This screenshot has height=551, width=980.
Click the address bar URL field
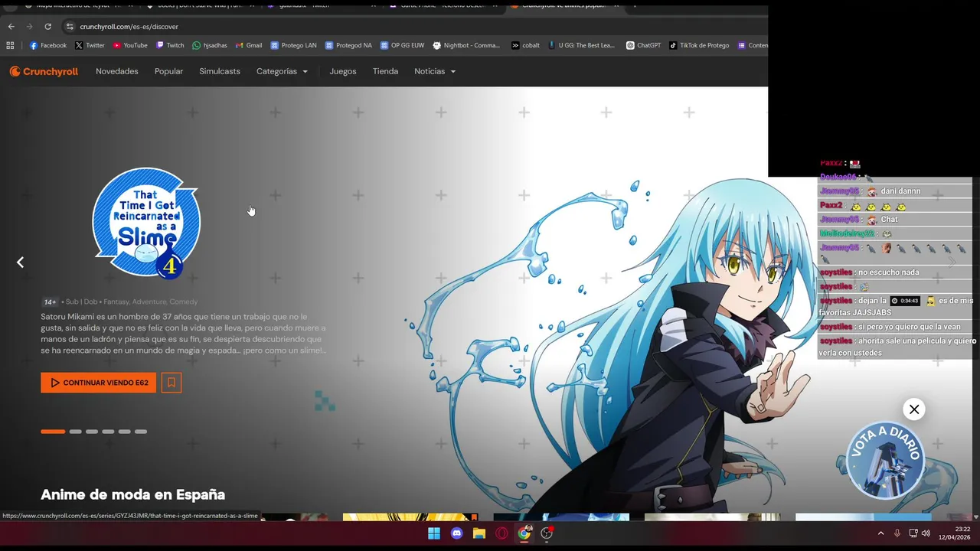point(413,27)
